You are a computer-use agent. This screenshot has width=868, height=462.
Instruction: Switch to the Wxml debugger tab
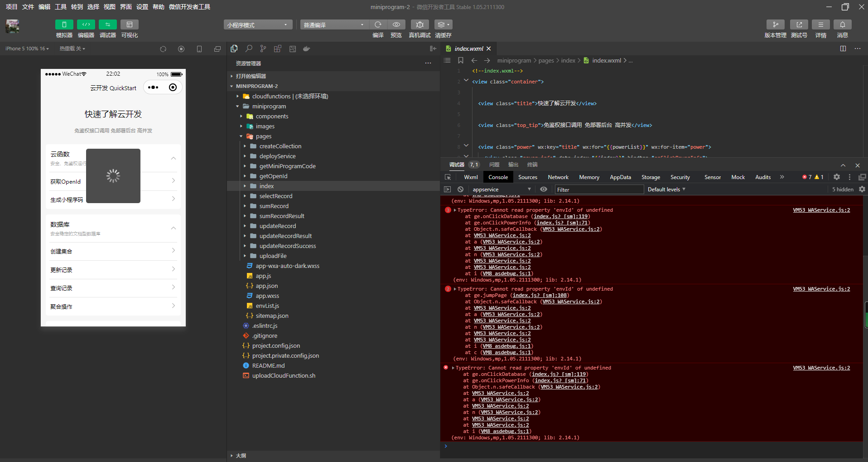[x=471, y=177]
